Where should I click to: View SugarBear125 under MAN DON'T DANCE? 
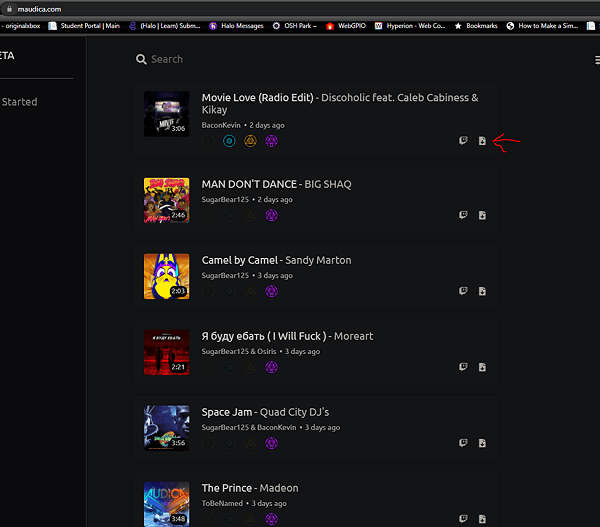[225, 199]
